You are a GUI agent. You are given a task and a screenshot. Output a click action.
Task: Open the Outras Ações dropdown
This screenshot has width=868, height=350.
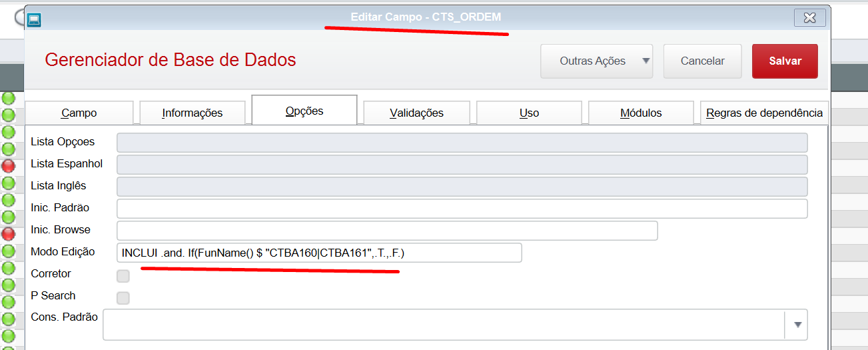pyautogui.click(x=596, y=61)
